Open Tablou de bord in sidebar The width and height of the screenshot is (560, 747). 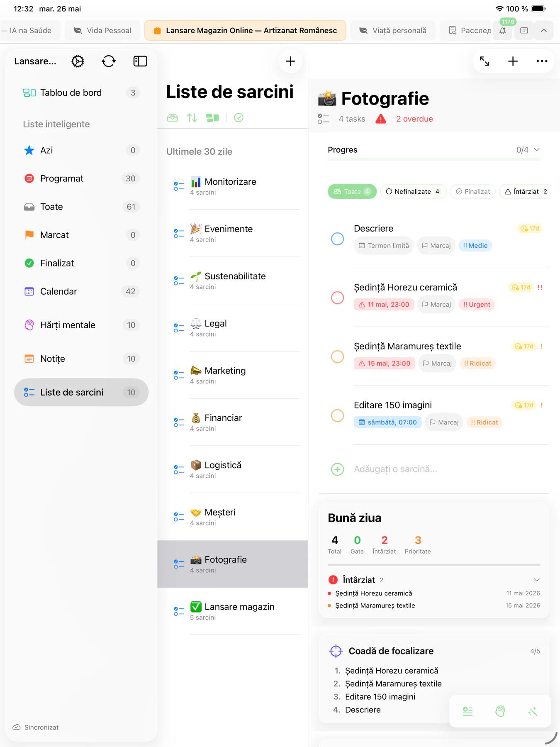(x=81, y=93)
